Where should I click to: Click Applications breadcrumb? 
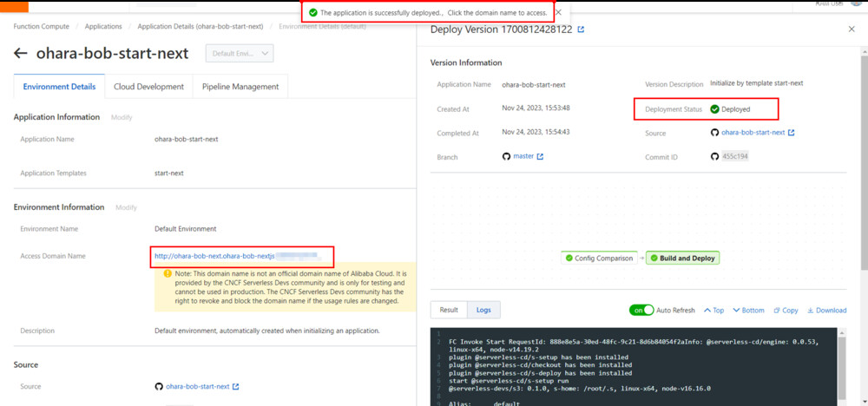[x=104, y=27]
